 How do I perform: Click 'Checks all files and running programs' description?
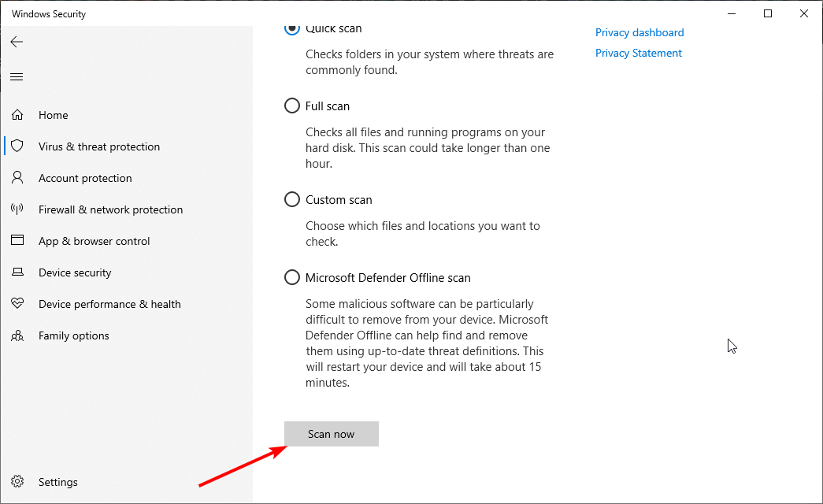tap(428, 147)
